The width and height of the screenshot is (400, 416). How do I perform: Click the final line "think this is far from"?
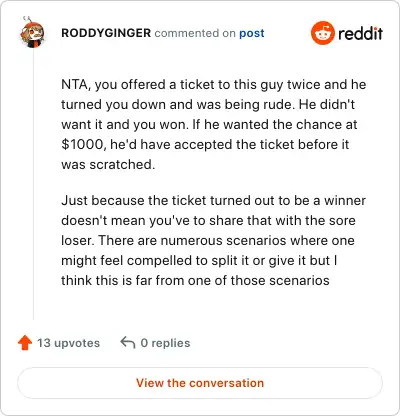[195, 280]
